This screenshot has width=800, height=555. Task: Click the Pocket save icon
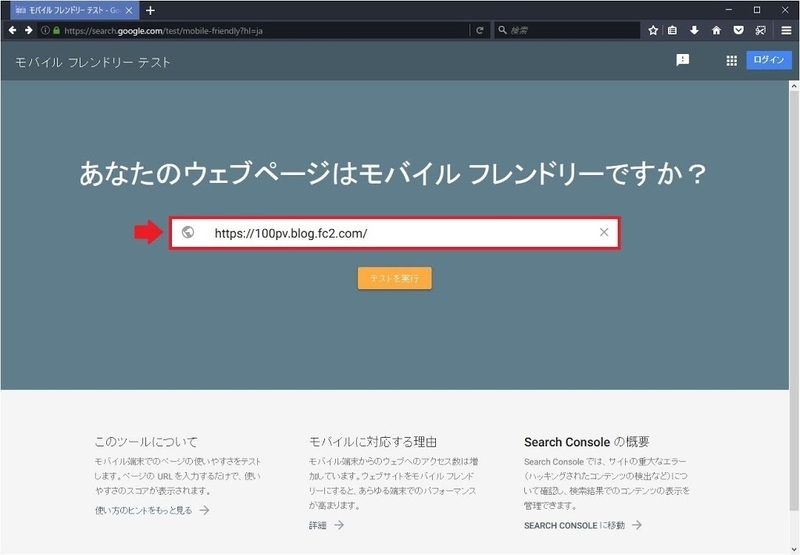tap(738, 31)
